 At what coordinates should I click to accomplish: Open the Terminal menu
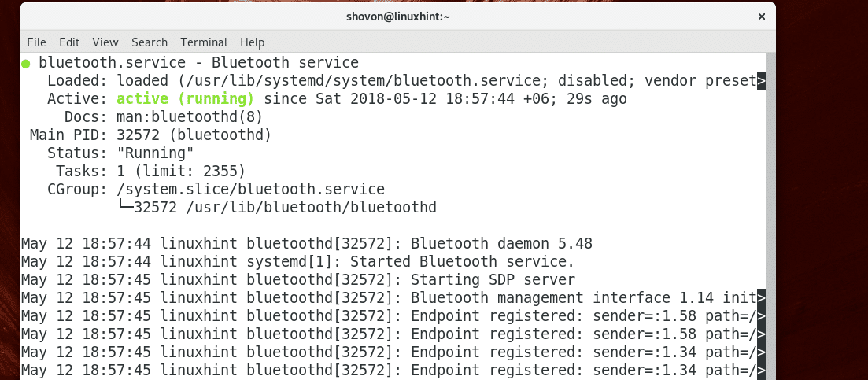click(x=204, y=42)
